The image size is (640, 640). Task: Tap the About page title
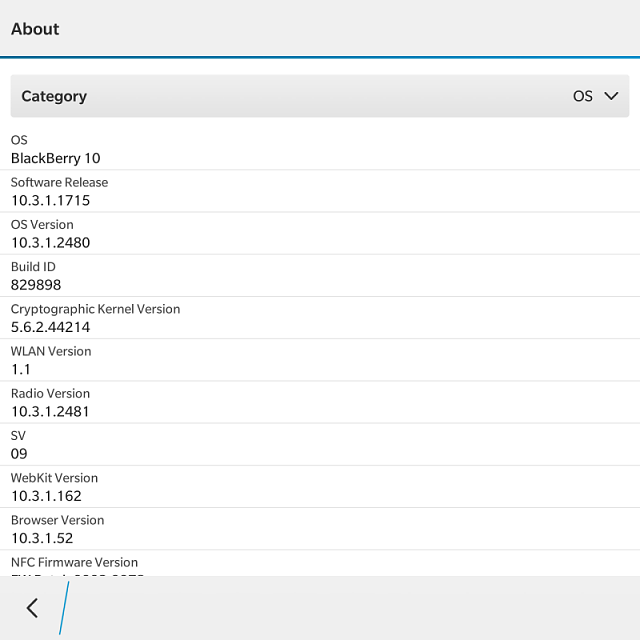[x=35, y=29]
